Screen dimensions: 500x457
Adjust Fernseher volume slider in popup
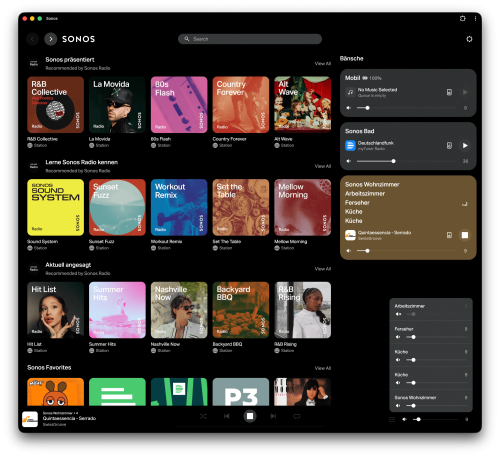pos(437,337)
